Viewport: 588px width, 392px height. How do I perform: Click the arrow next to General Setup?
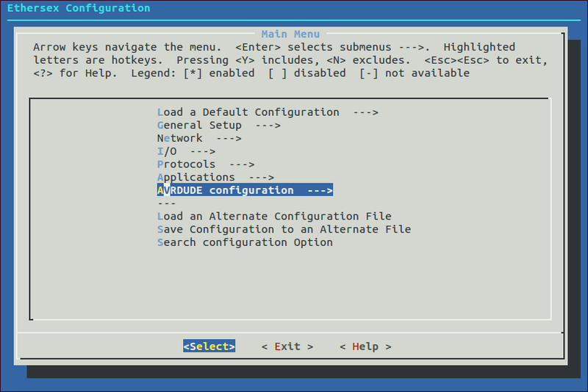point(268,126)
